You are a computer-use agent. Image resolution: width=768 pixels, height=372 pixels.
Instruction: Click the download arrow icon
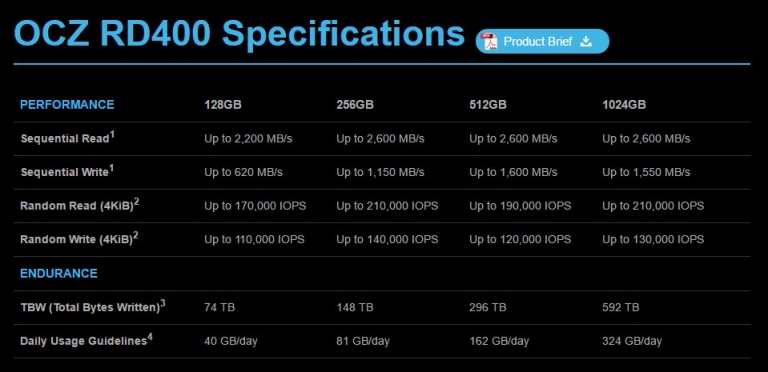pos(586,42)
